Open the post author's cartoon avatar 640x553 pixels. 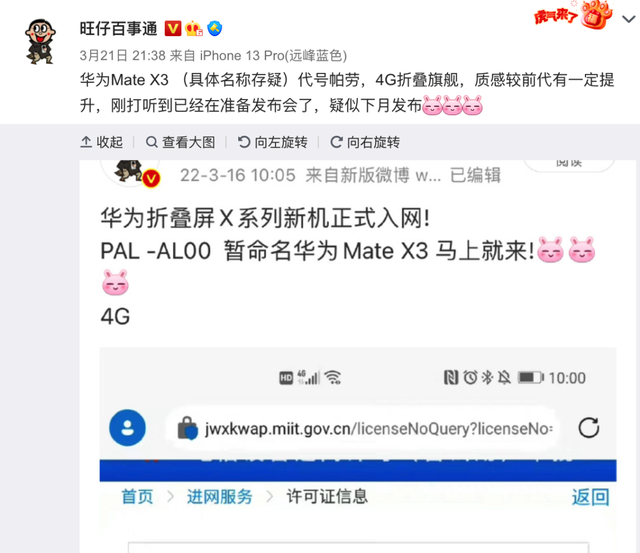[40, 41]
